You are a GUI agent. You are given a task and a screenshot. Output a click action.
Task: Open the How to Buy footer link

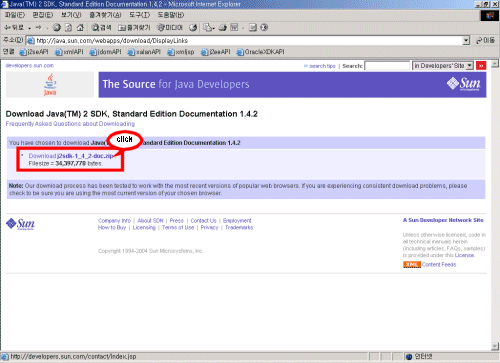(x=112, y=228)
